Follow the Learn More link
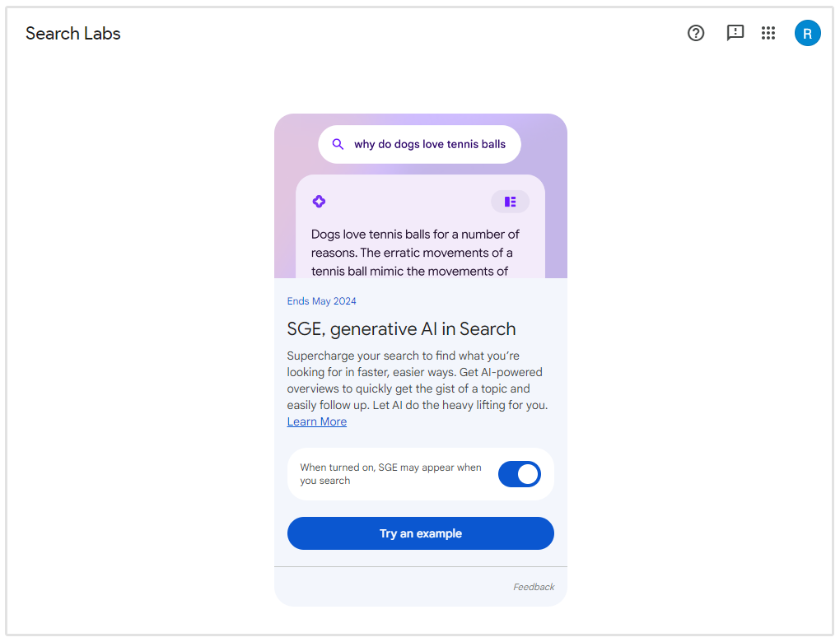The height and width of the screenshot is (642, 840). click(316, 421)
